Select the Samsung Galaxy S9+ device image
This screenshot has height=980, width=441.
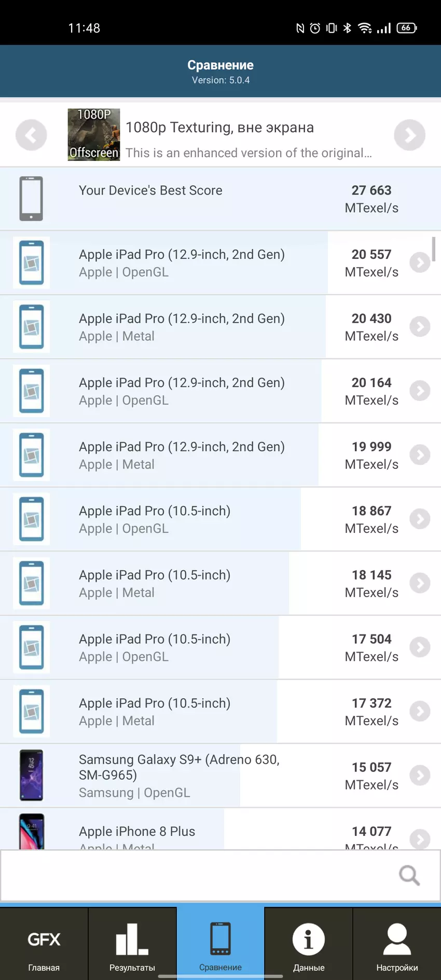point(31,776)
